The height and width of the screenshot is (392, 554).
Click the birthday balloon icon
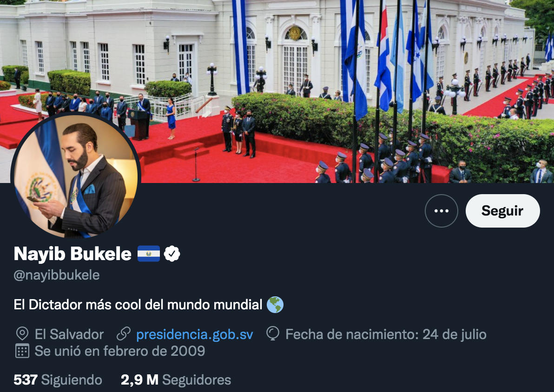point(273,334)
